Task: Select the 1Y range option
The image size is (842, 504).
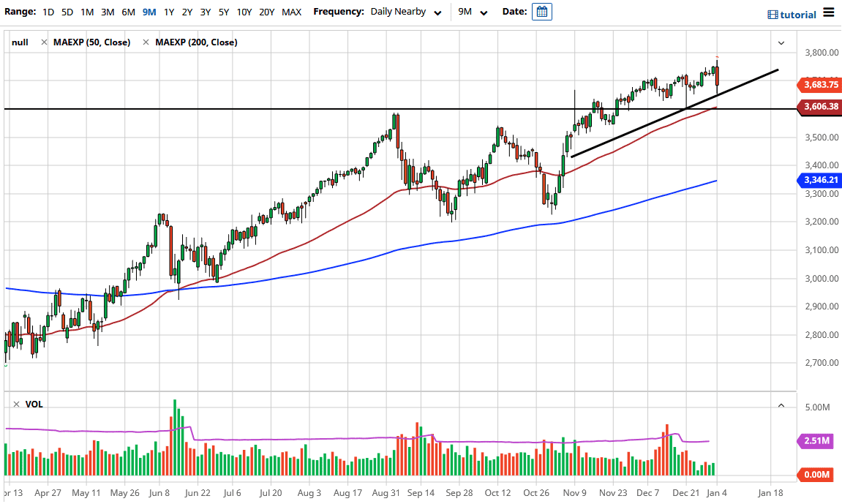Action: (167, 12)
